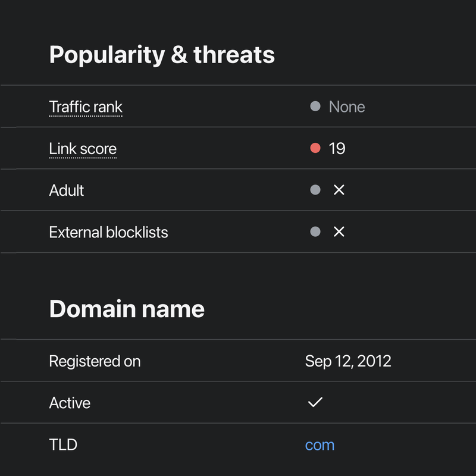The image size is (476, 476).
Task: Click the External blocklists label
Action: pyautogui.click(x=108, y=232)
